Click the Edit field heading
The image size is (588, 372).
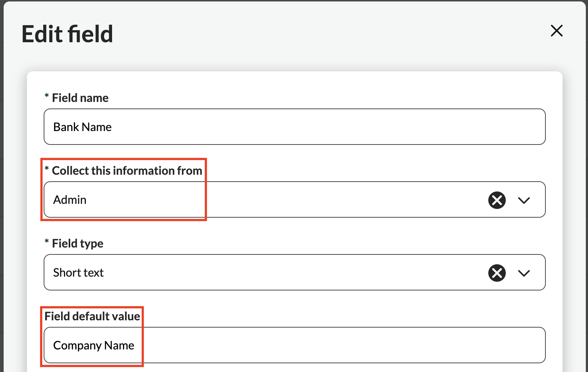point(67,34)
